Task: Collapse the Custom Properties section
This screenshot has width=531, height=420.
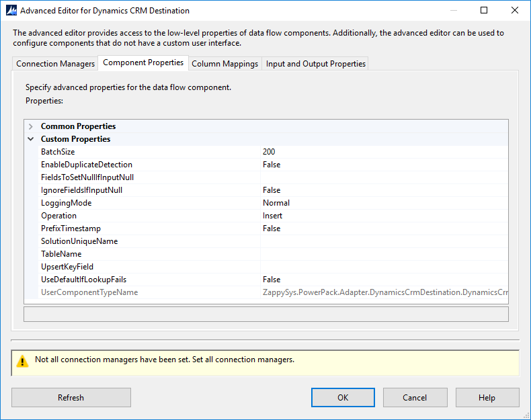Action: [31, 139]
